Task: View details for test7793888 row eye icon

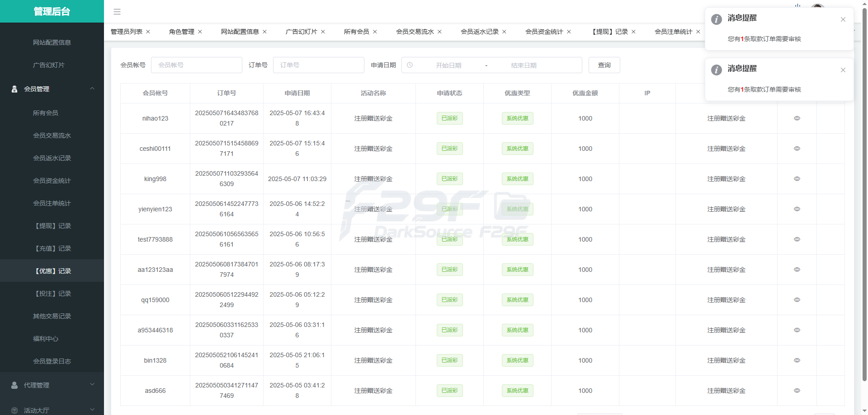Action: (x=797, y=239)
